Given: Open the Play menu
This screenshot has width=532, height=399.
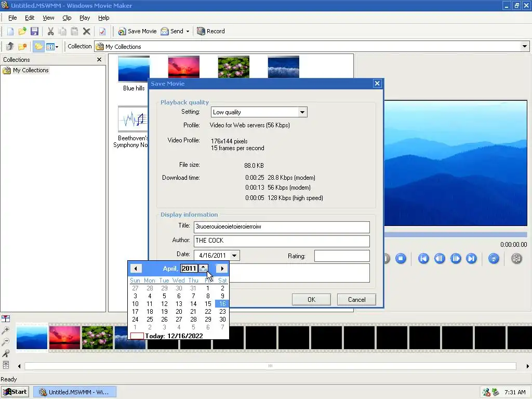Looking at the screenshot, I should pyautogui.click(x=85, y=18).
